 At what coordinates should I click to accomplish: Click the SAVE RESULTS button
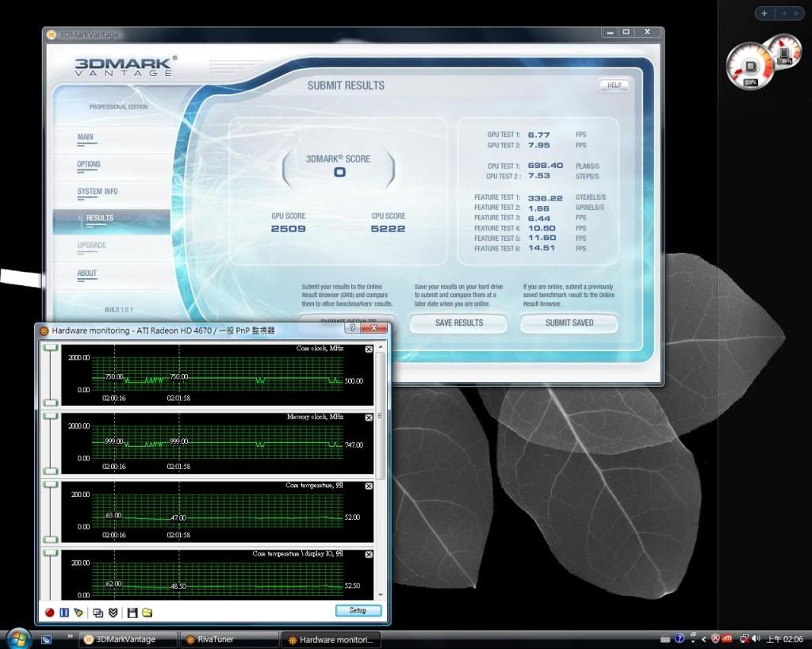click(459, 323)
